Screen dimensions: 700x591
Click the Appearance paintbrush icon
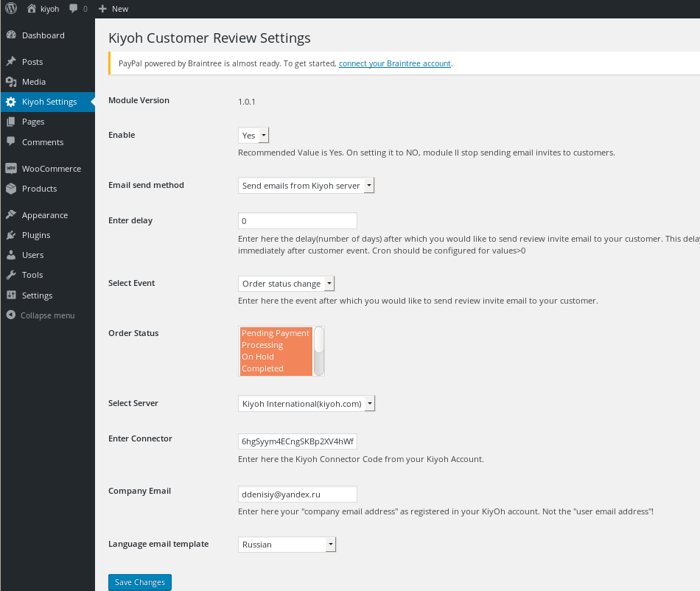coord(11,214)
